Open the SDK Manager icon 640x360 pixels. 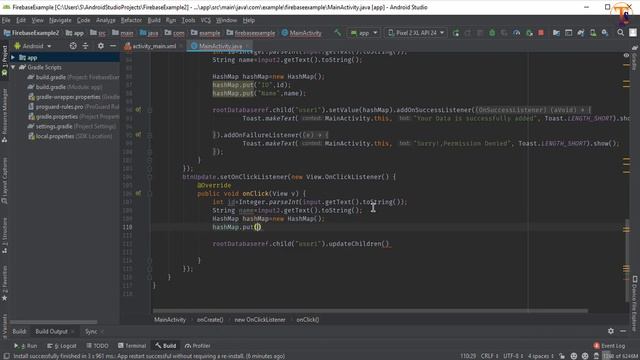[605, 33]
